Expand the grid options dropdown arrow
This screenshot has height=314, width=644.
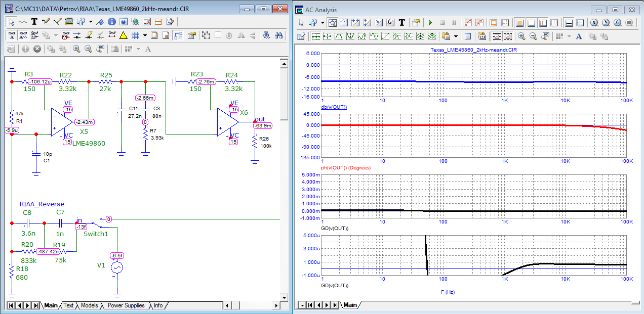(145, 35)
